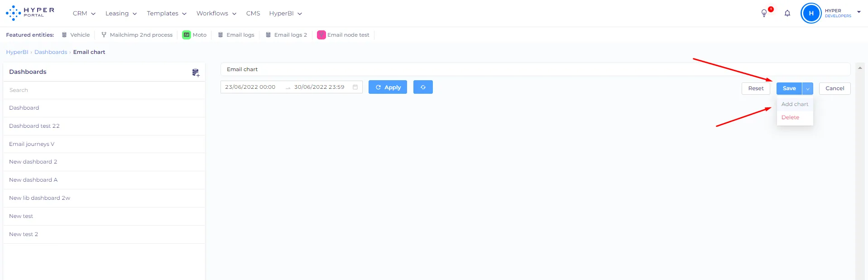
Task: Click the Hyper Portal logo
Action: tap(30, 13)
